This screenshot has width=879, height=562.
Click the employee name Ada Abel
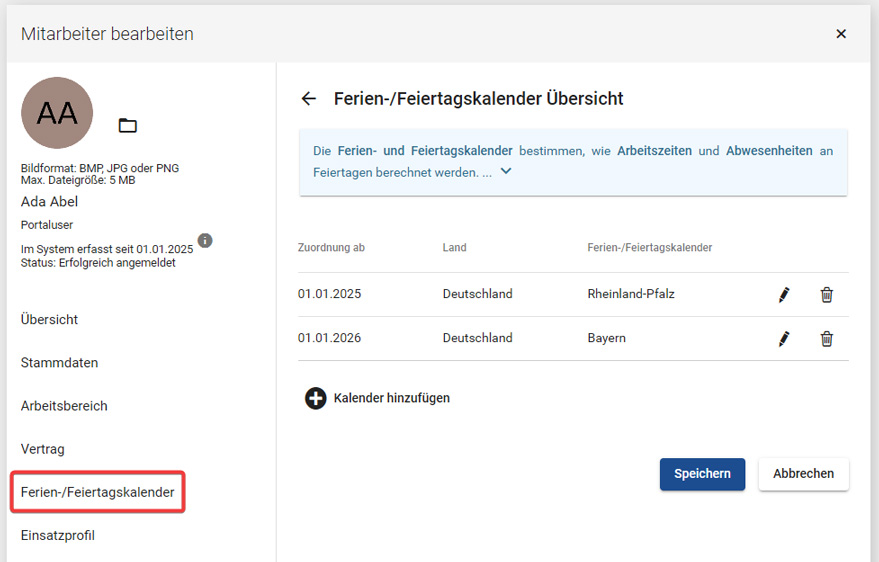click(49, 201)
